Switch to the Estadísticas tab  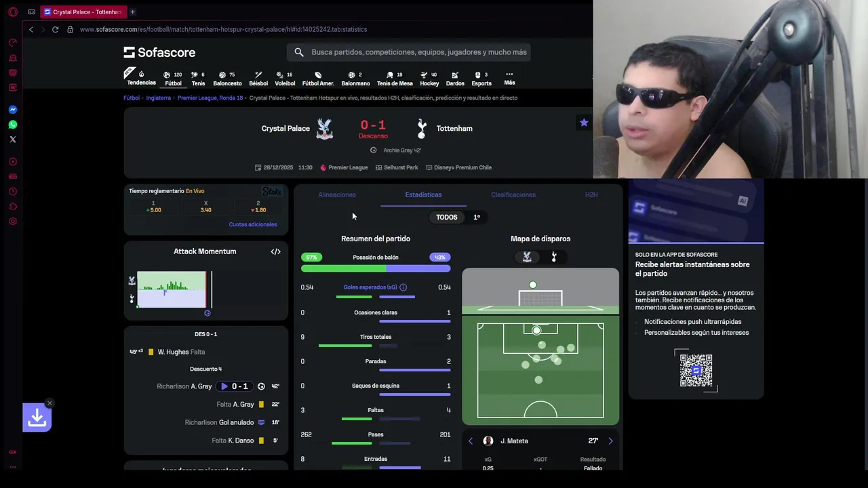pyautogui.click(x=423, y=195)
